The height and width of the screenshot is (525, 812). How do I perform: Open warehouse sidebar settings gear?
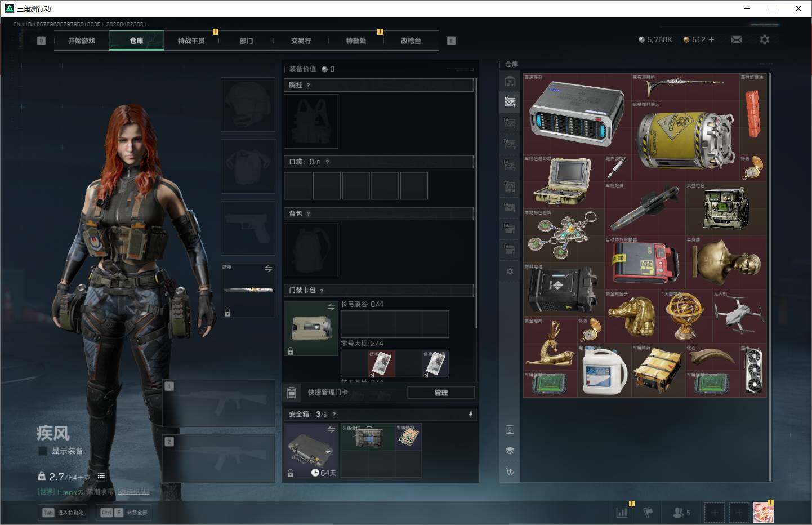[510, 271]
